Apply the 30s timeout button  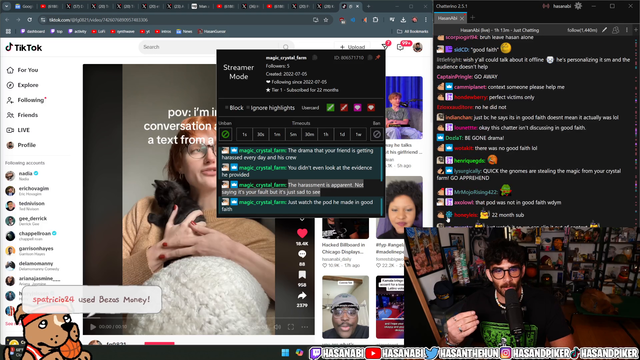coord(260,134)
